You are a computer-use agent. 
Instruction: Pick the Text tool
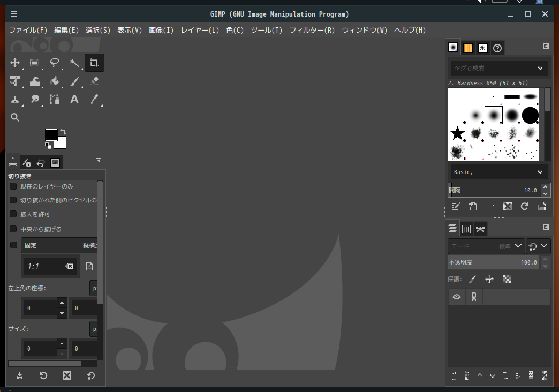(74, 100)
